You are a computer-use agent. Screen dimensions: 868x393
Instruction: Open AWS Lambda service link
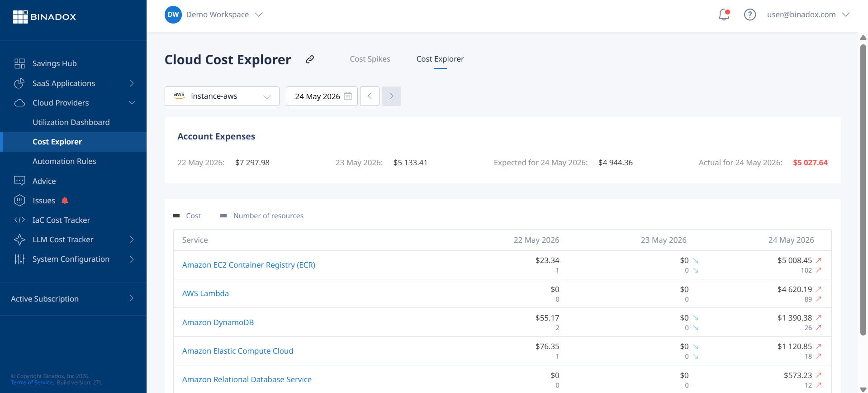(x=205, y=293)
